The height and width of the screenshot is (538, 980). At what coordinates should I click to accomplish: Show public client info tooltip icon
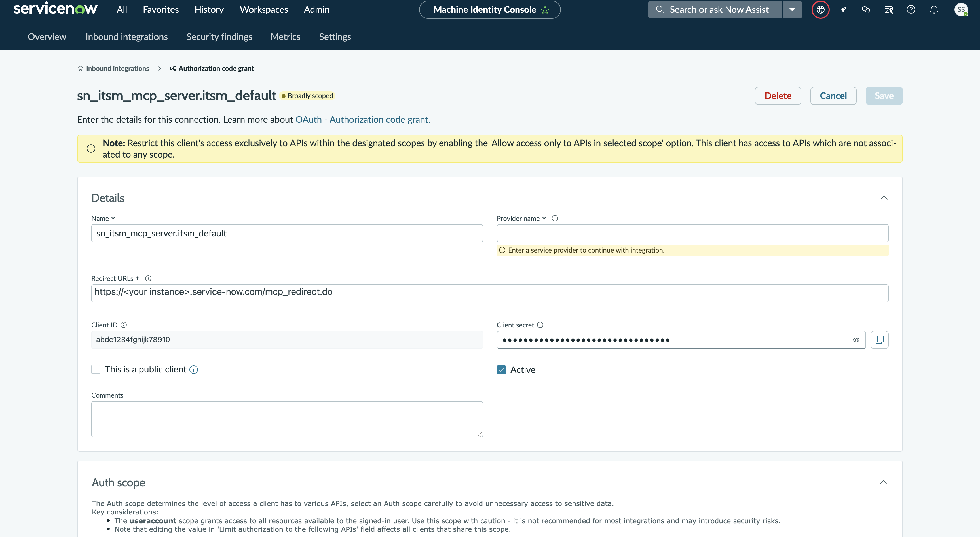[194, 370]
